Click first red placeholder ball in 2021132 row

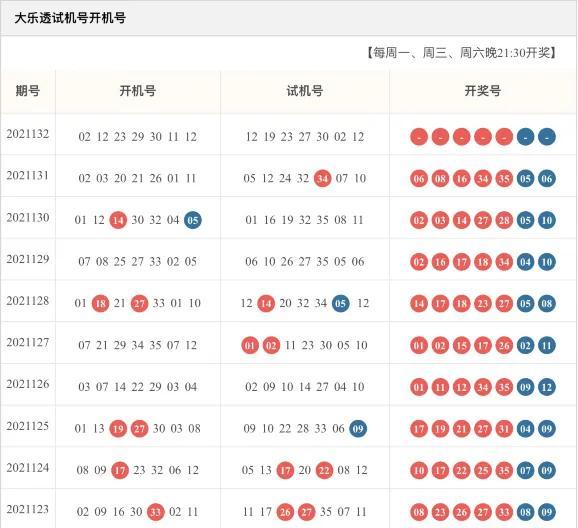coord(419,137)
